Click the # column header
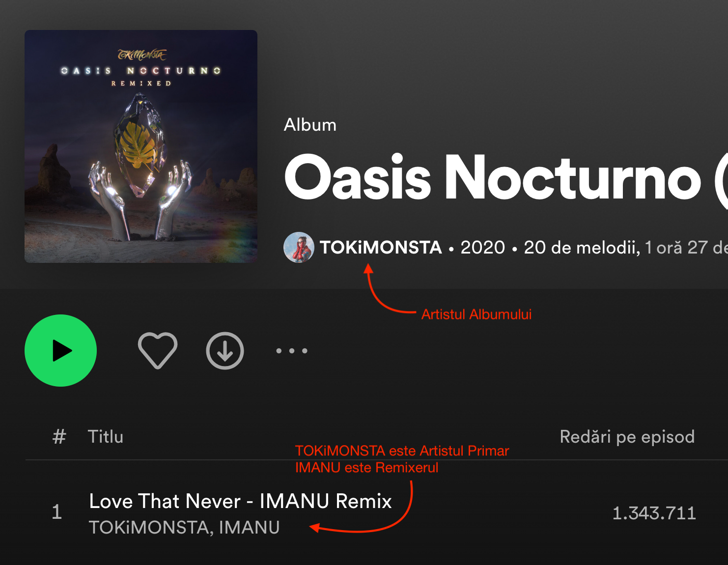The width and height of the screenshot is (728, 565). click(x=59, y=437)
